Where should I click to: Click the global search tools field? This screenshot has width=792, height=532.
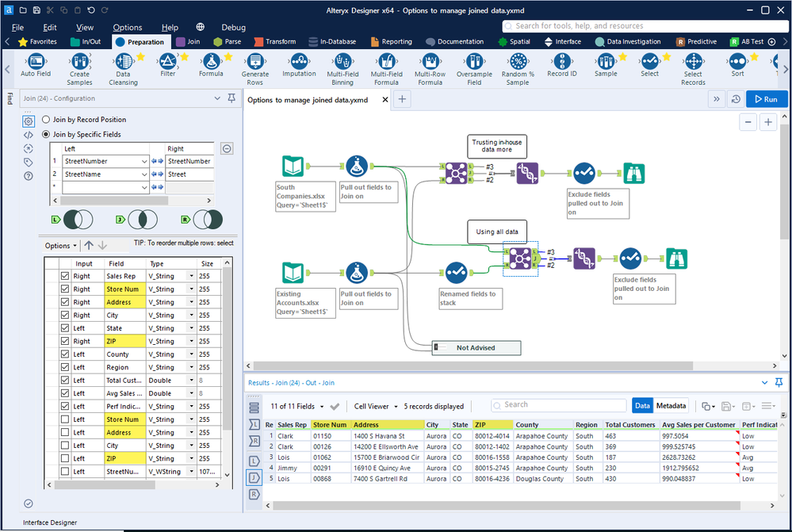click(x=645, y=25)
